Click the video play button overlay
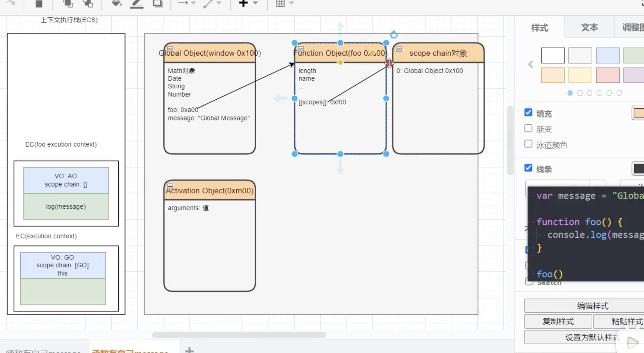 632,342
